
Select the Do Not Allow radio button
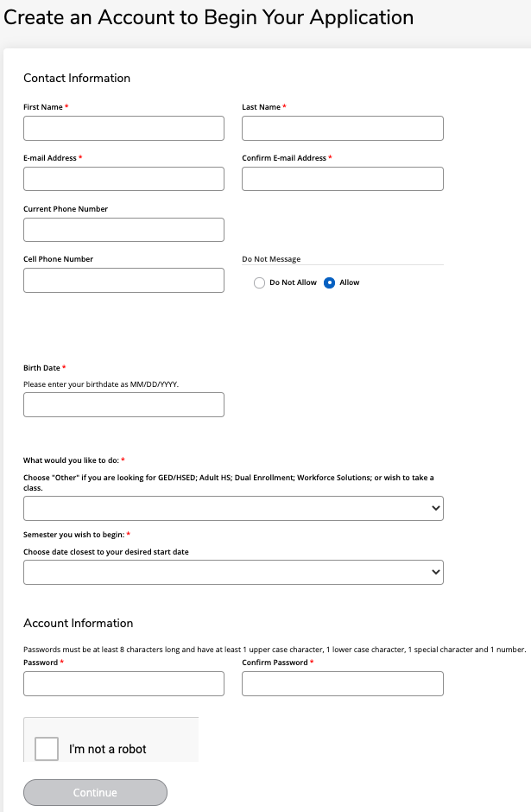tap(259, 282)
